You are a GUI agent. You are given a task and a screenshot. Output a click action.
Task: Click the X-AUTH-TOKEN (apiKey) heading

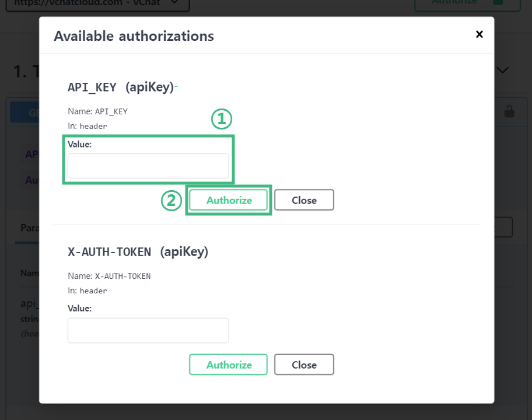[138, 251]
